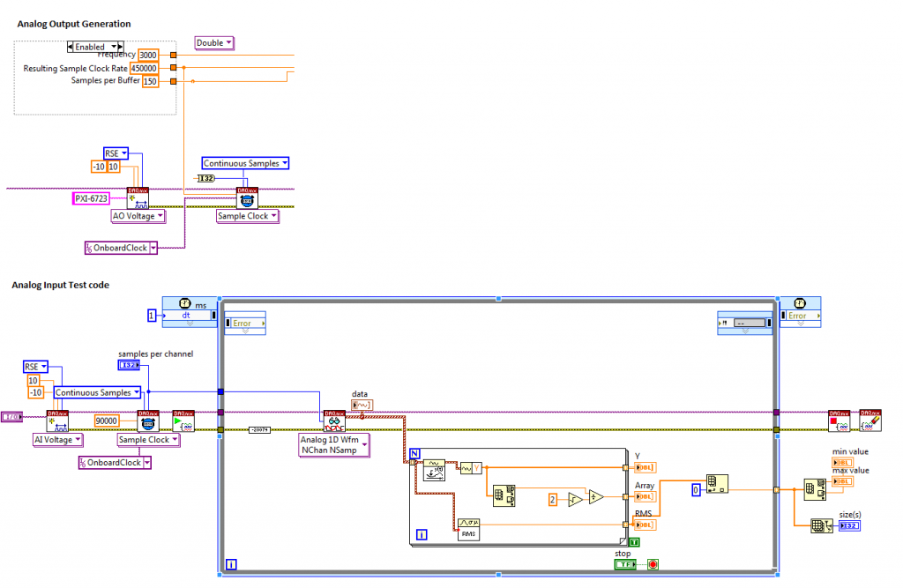Select the DAQmx Read VI with glasses icon
This screenshot has width=903, height=588.
click(334, 421)
